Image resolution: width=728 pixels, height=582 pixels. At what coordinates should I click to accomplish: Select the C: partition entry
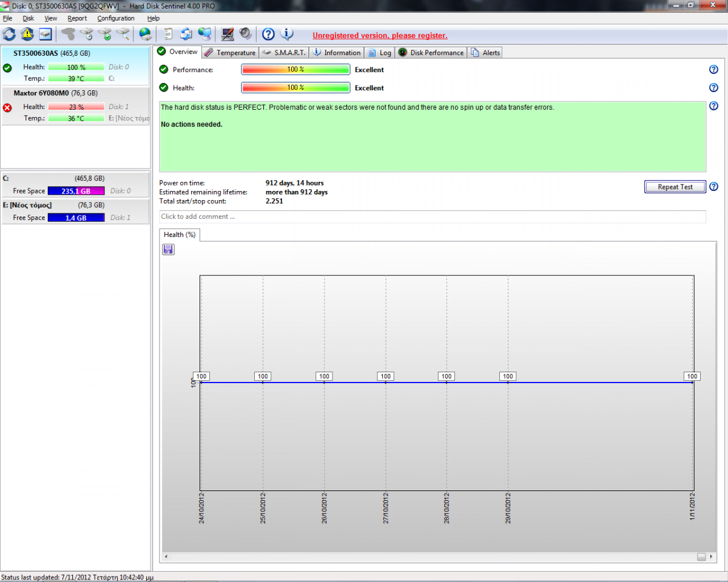pyautogui.click(x=75, y=185)
